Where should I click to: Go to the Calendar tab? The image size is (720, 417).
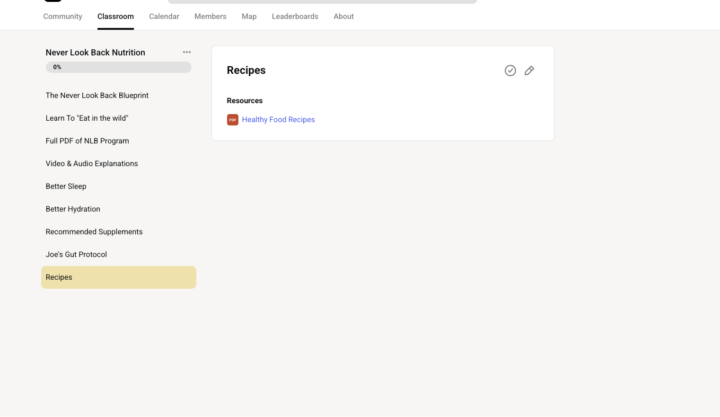click(164, 17)
